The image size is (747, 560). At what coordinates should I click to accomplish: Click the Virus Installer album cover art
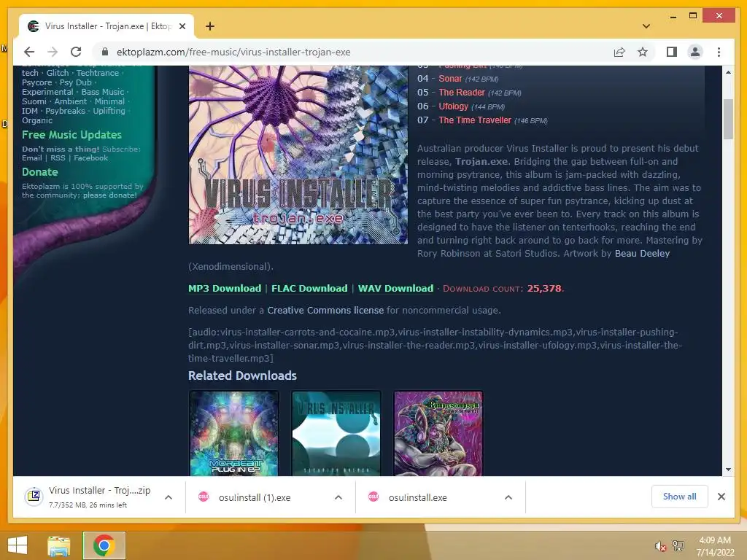tap(298, 155)
